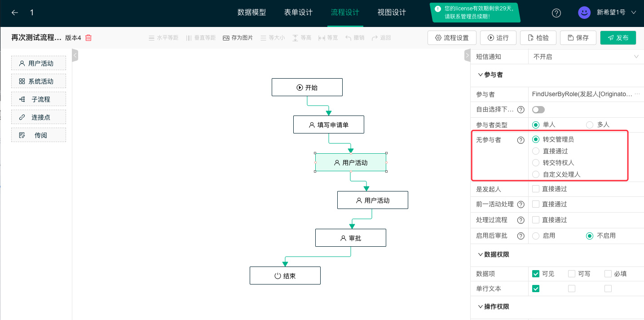The width and height of the screenshot is (644, 320).
Task: Collapse the 操作权限 section
Action: coord(481,307)
